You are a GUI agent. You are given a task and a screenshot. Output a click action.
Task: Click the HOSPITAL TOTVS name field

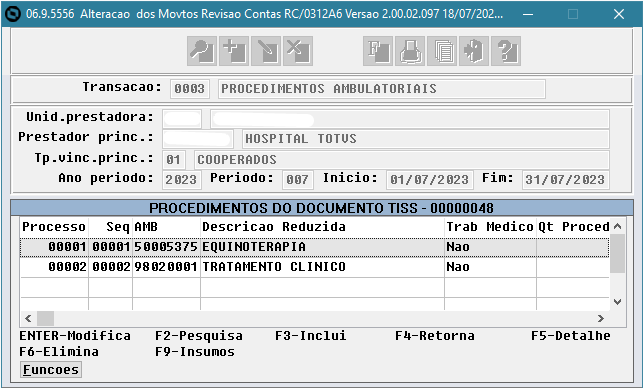click(x=425, y=139)
